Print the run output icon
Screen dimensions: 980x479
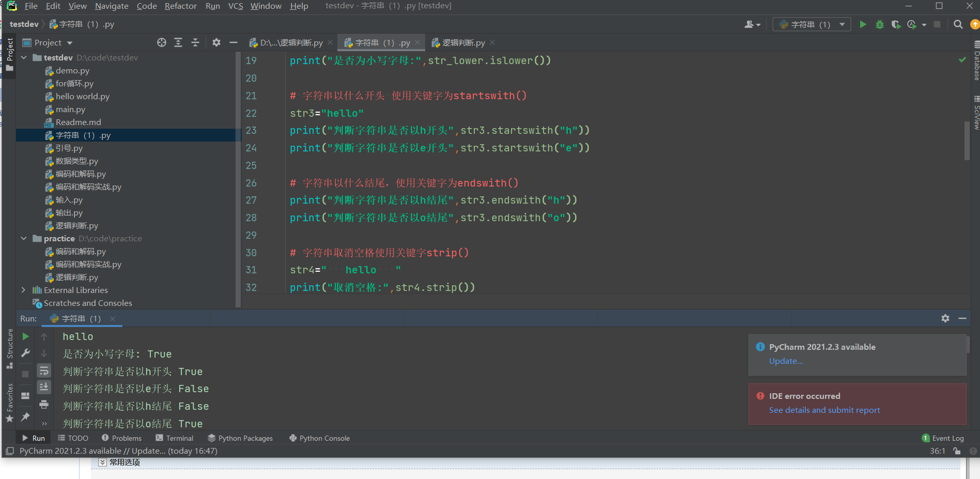click(x=44, y=404)
